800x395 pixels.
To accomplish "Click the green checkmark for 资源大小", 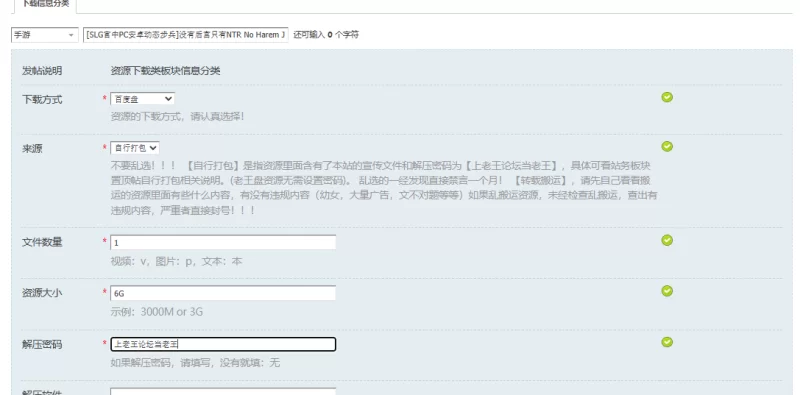I will coord(667,291).
